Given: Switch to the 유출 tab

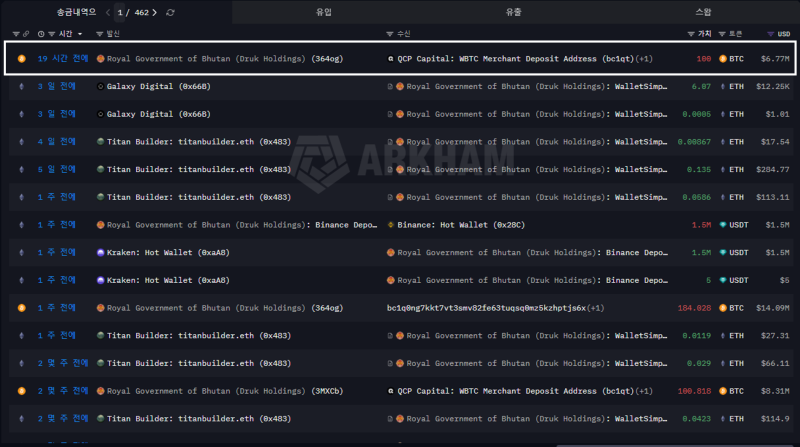Looking at the screenshot, I should tap(513, 12).
